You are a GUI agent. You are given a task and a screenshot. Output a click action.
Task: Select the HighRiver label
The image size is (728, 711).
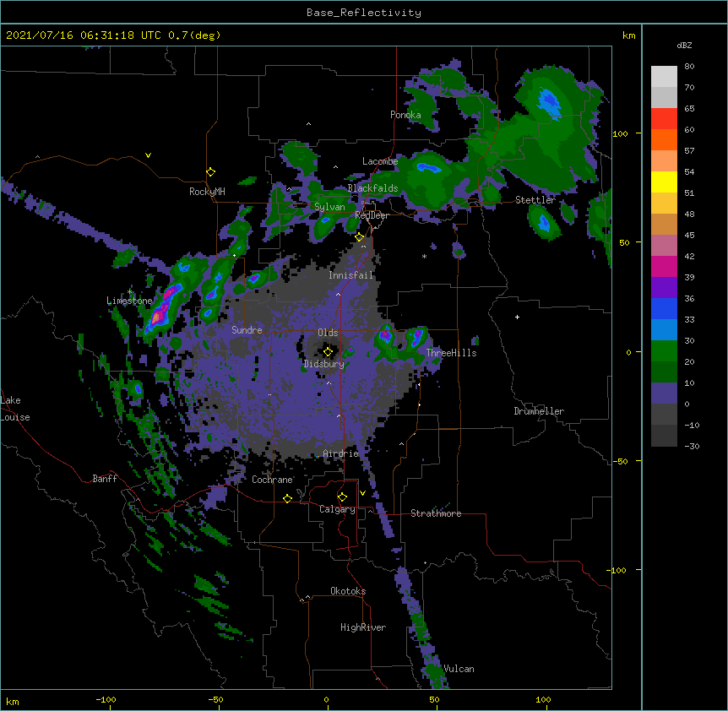[363, 627]
